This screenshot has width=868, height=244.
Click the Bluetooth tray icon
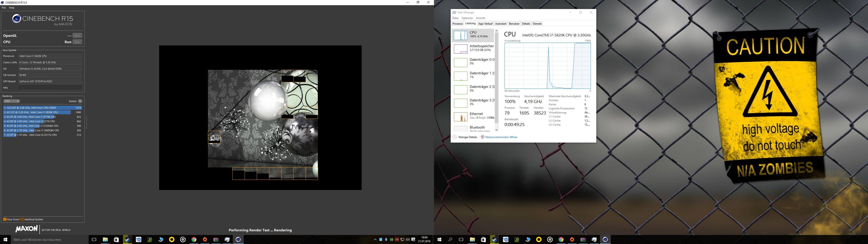click(x=386, y=240)
